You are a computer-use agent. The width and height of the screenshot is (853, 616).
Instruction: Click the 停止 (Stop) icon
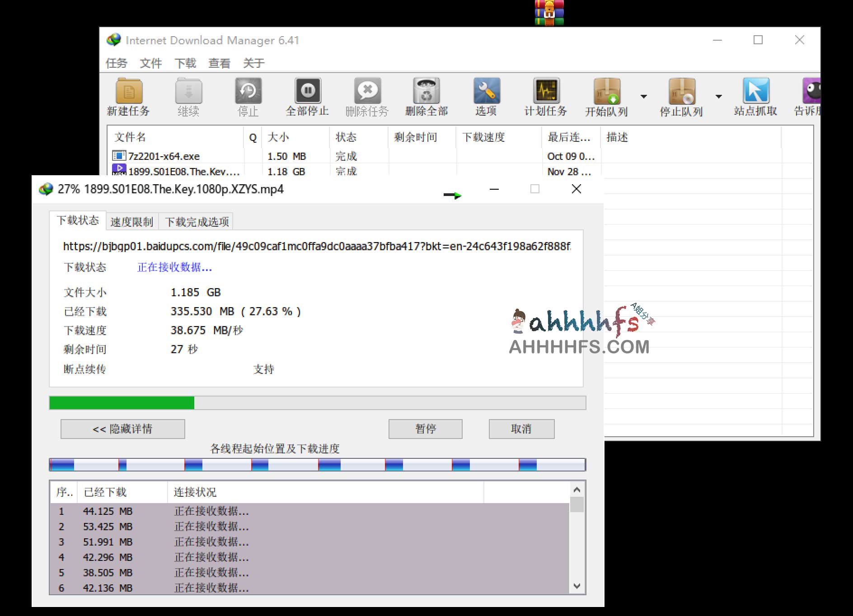pyautogui.click(x=248, y=96)
